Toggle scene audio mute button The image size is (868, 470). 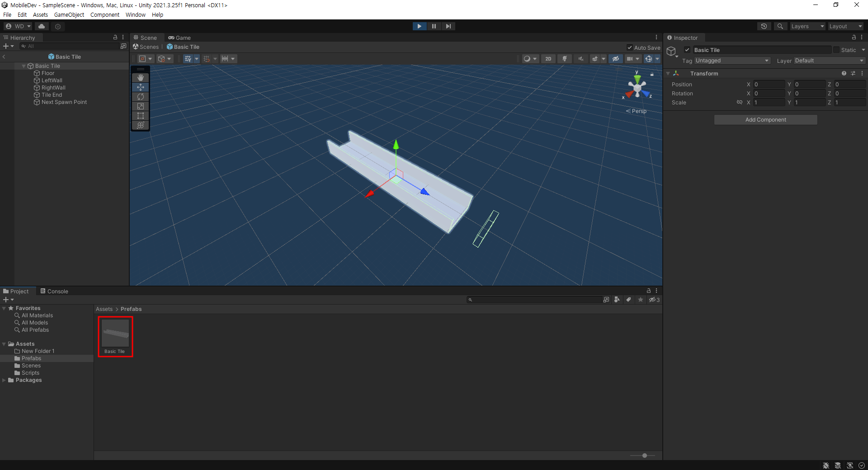click(x=581, y=59)
